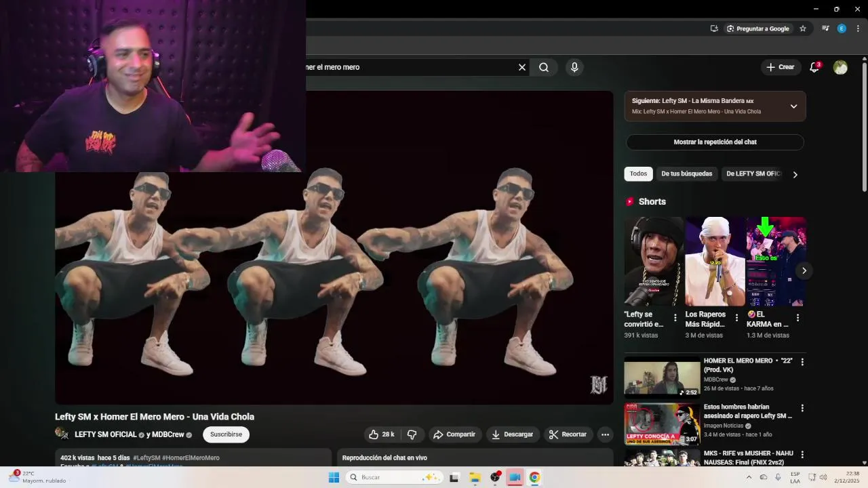
Task: Click the install app icon in address bar
Action: [714, 28]
